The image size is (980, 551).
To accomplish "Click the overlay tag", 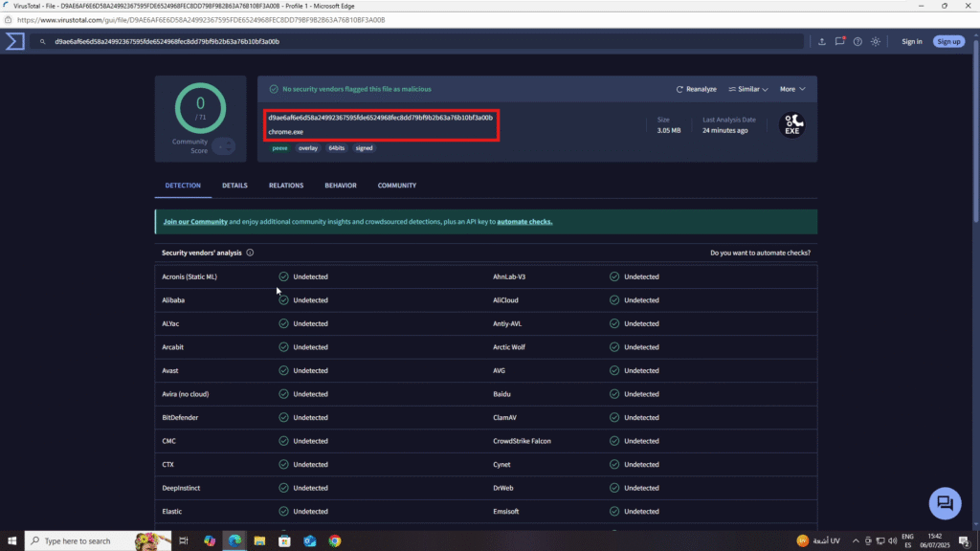I will (x=308, y=148).
